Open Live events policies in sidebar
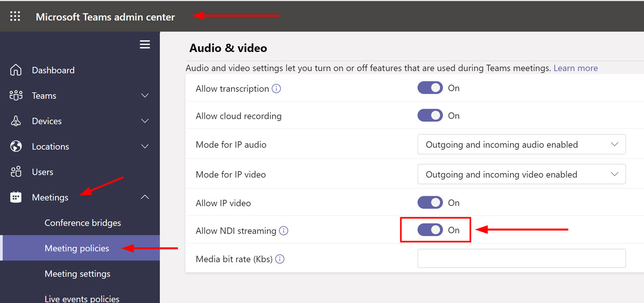This screenshot has width=644, height=303. (x=82, y=299)
